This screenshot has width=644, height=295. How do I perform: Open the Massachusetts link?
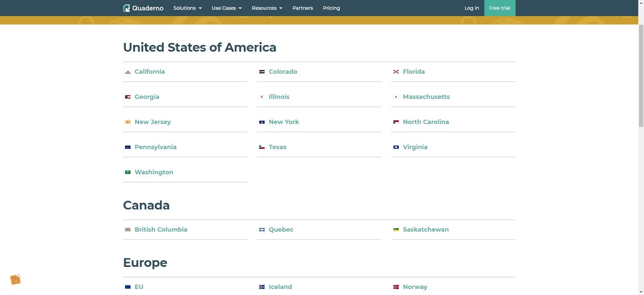coord(426,97)
